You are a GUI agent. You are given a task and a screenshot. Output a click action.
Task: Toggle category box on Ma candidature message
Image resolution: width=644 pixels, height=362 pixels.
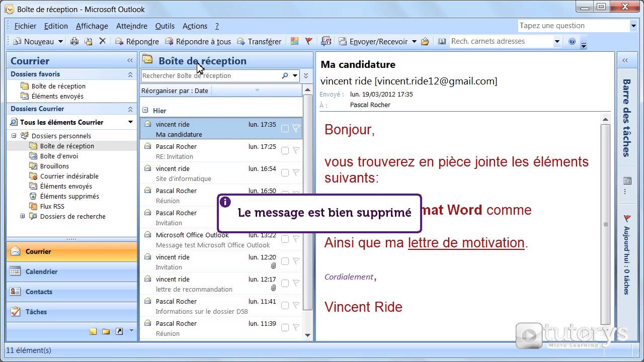coord(285,128)
